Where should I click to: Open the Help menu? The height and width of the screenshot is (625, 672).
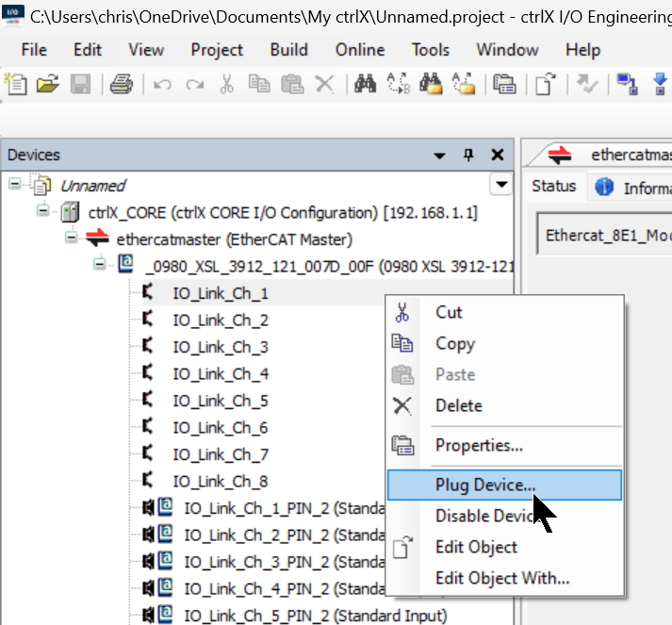tap(582, 50)
